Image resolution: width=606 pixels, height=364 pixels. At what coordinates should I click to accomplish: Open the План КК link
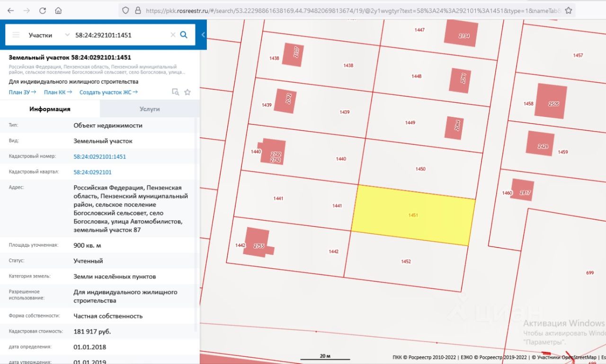pos(58,92)
